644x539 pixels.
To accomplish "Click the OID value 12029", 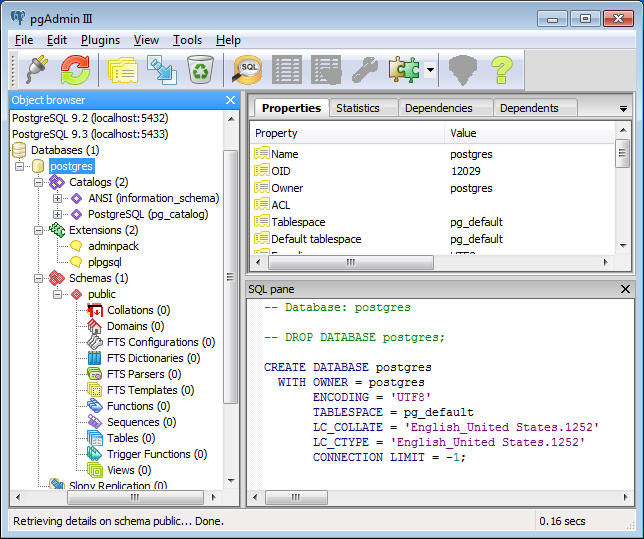I will (x=465, y=171).
